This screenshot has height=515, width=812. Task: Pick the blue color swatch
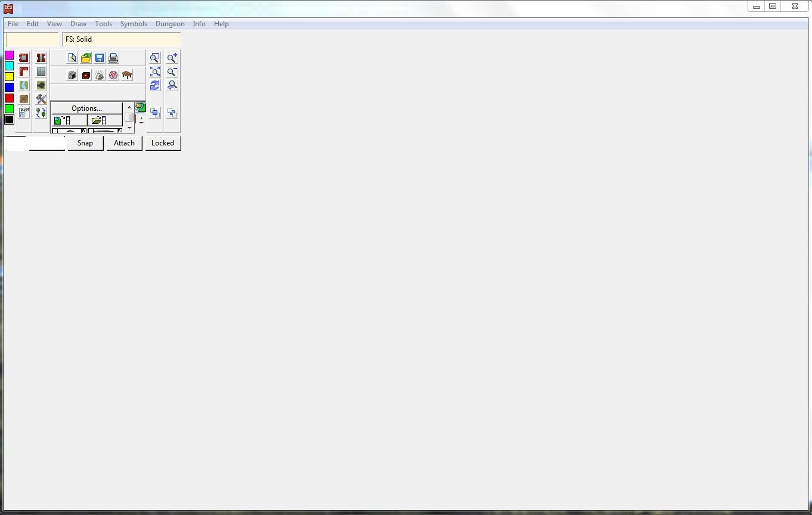click(x=10, y=87)
